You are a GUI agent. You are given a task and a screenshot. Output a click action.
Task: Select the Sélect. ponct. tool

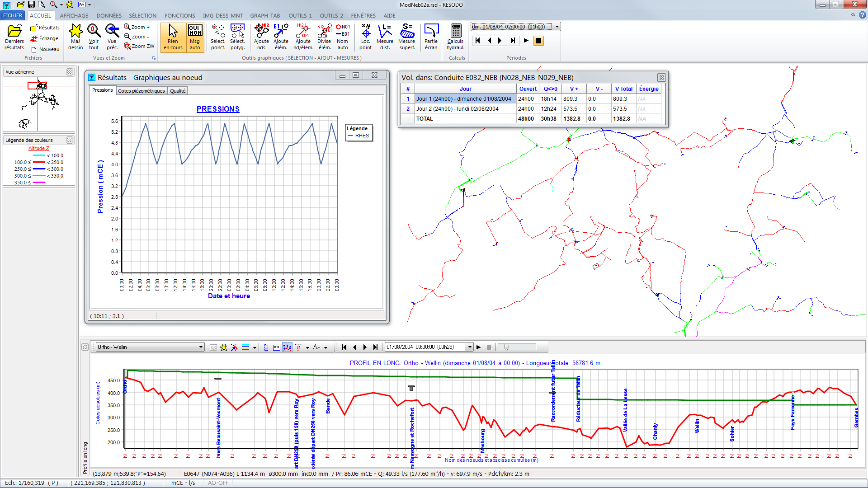click(218, 37)
